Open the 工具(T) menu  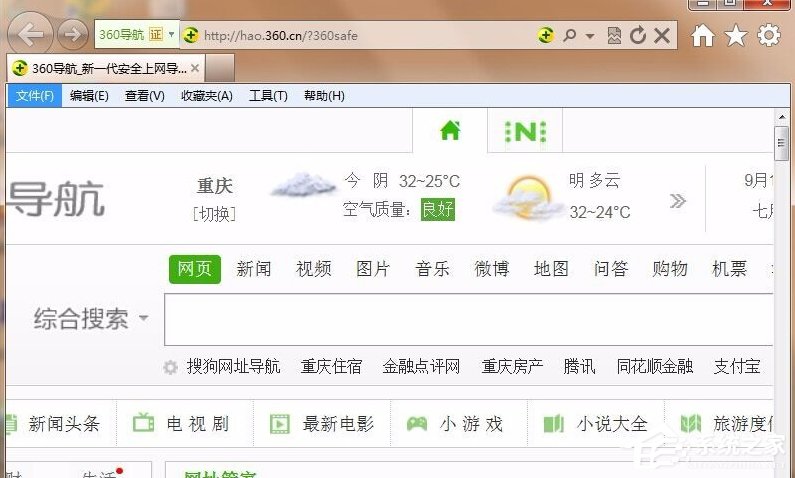click(x=268, y=96)
